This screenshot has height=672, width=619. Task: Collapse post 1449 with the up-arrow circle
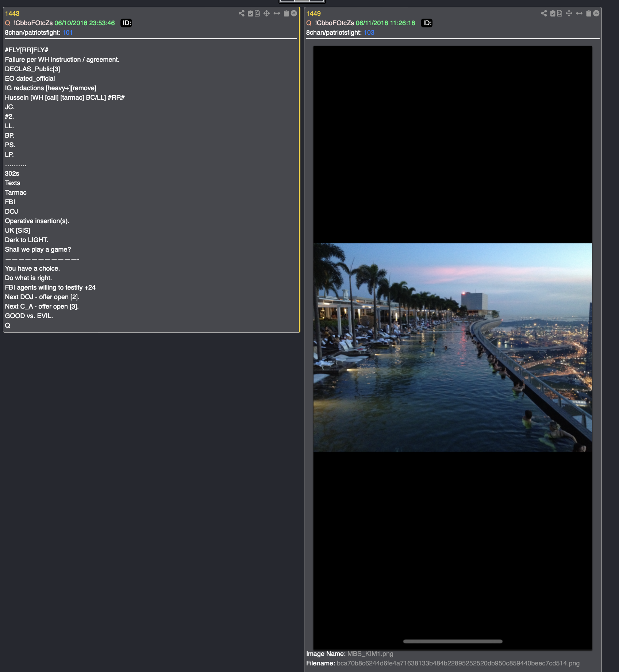(596, 14)
